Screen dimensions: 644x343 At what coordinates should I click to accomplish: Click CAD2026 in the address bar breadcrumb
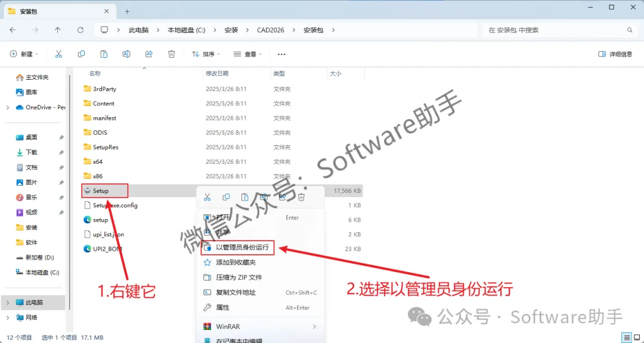271,30
